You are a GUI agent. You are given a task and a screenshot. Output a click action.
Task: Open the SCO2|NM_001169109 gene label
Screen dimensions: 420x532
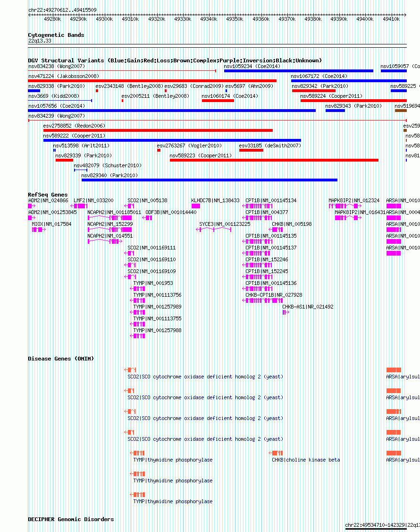[151, 271]
